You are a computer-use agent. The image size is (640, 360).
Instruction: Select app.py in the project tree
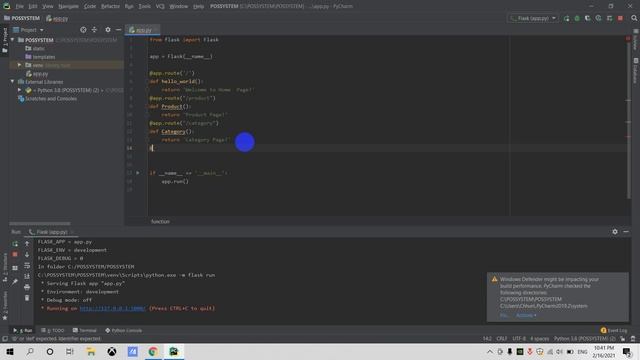click(37, 74)
